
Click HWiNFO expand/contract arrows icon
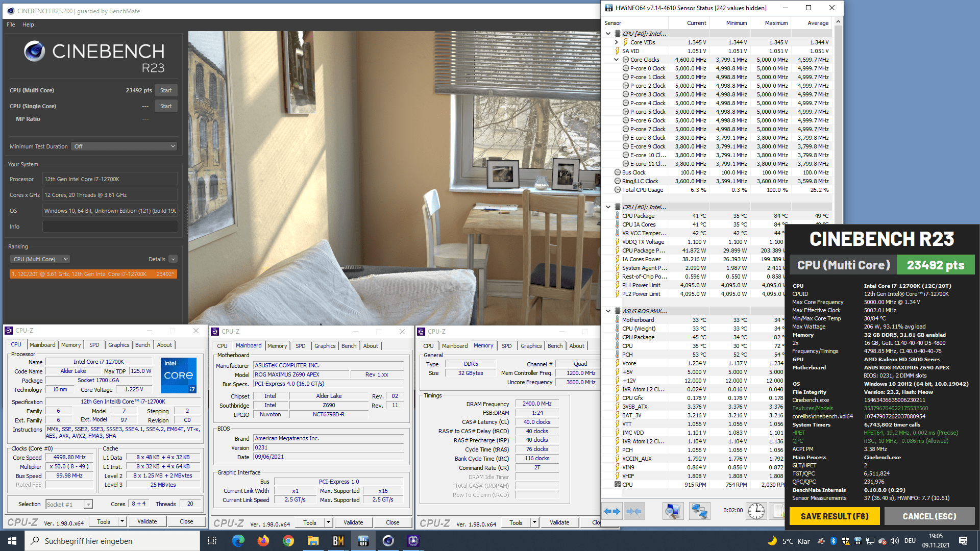click(612, 511)
